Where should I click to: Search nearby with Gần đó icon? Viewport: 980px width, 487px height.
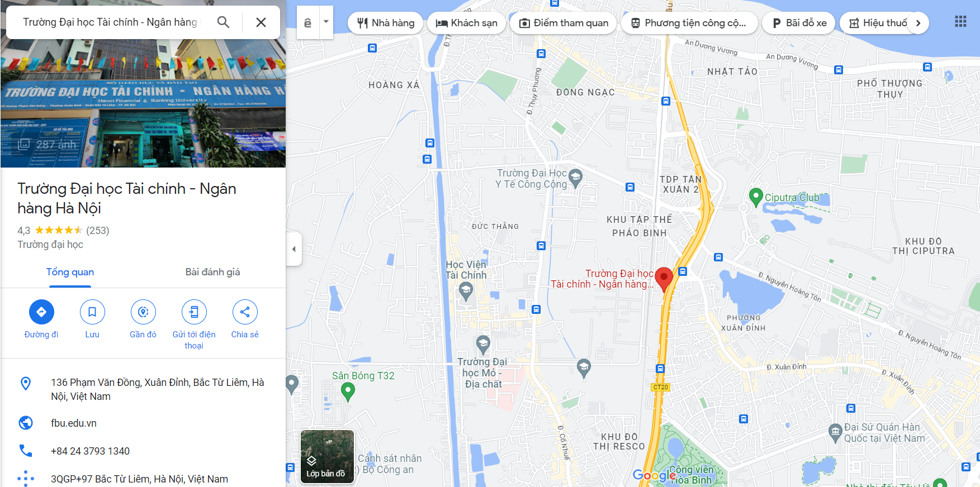coord(143,312)
